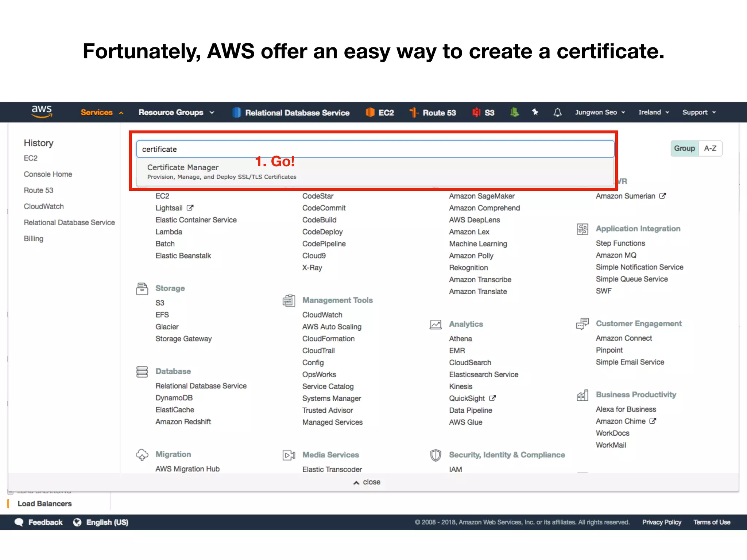Open Console Home from History
747x560 pixels.
48,174
